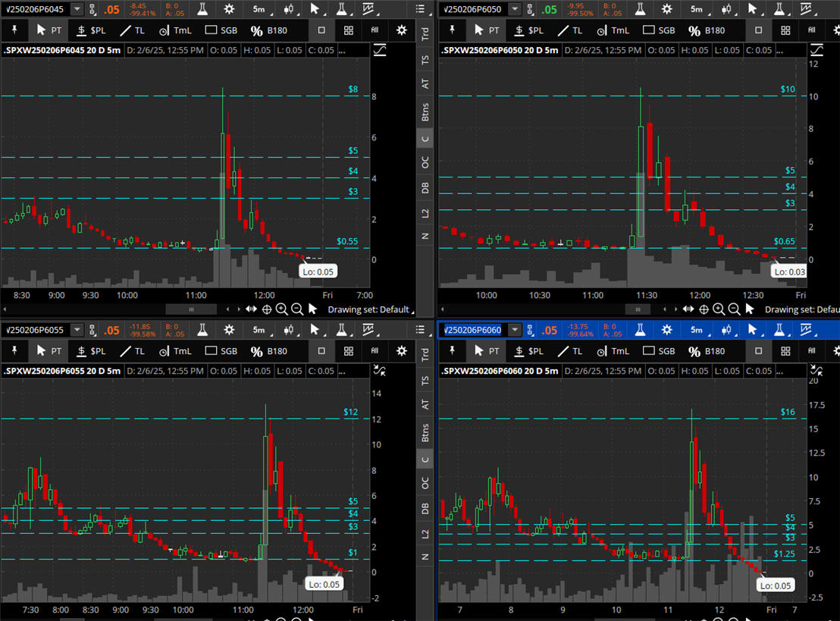840x621 pixels.
Task: Click zoom in magnifier under P6045 chart
Action: pos(281,309)
